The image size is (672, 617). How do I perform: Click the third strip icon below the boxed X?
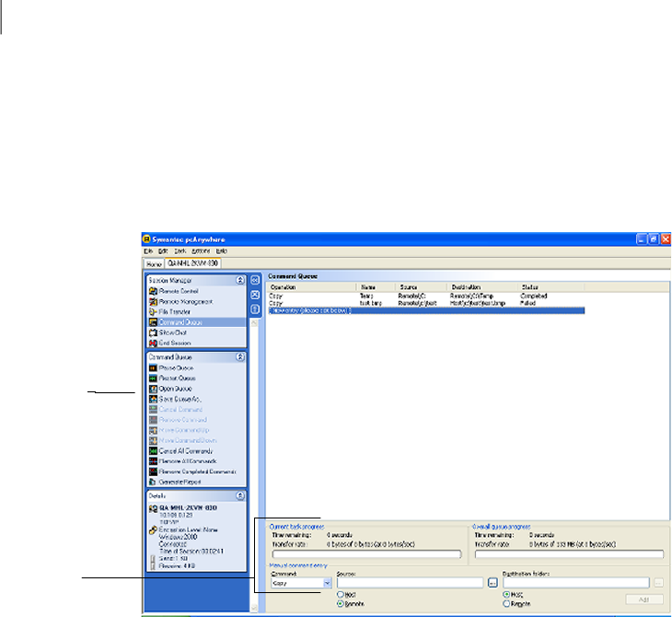255,309
